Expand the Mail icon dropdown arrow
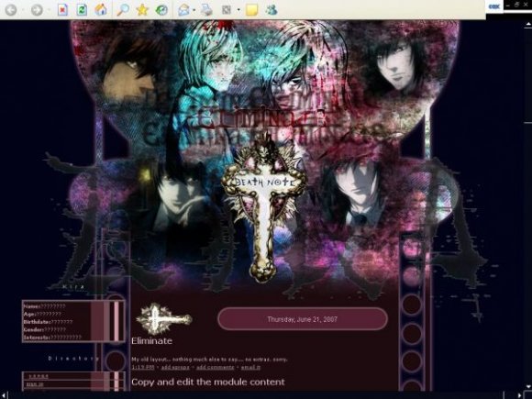 pyautogui.click(x=194, y=10)
